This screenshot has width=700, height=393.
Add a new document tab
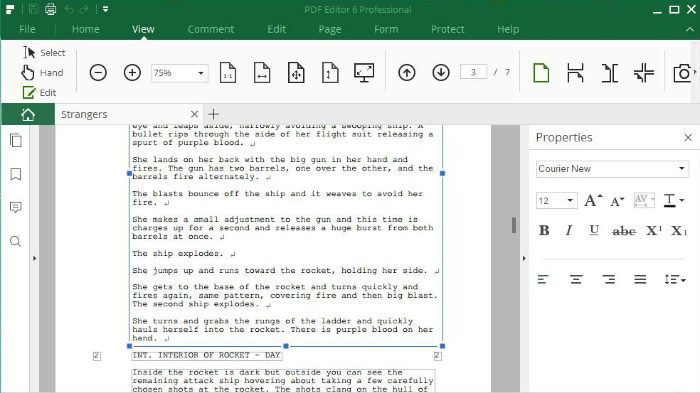[213, 114]
